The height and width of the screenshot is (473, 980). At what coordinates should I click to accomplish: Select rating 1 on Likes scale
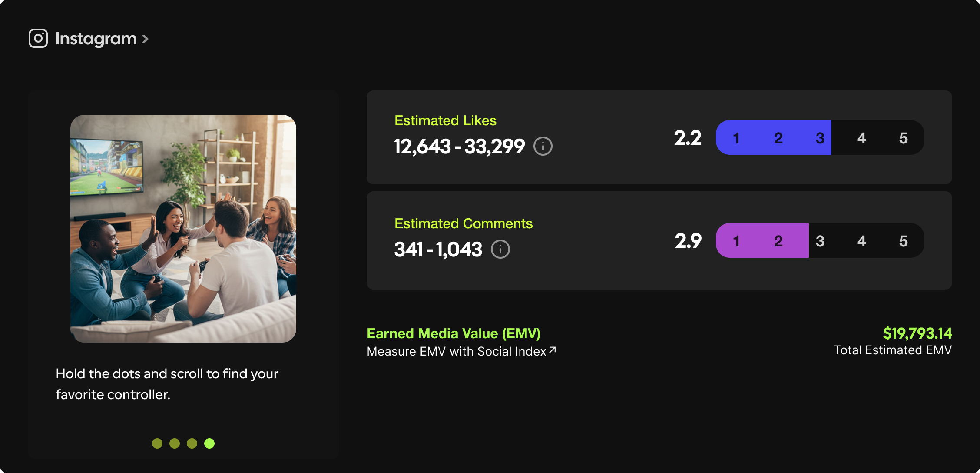click(736, 138)
